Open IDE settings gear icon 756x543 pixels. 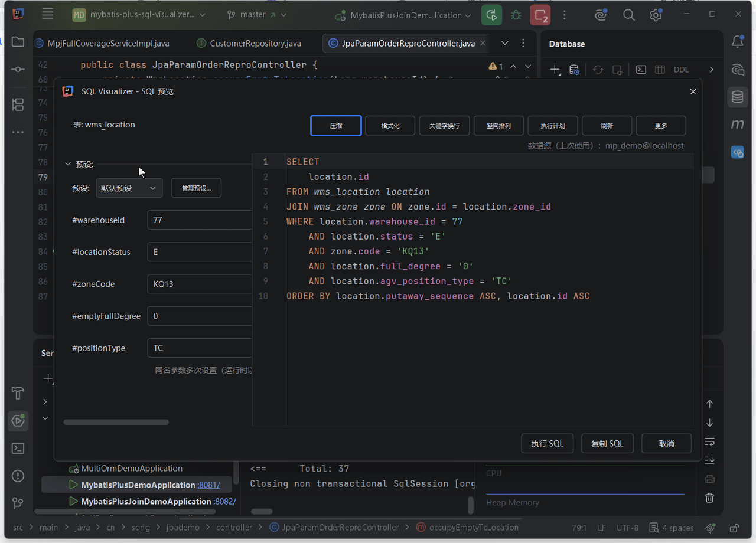point(656,15)
